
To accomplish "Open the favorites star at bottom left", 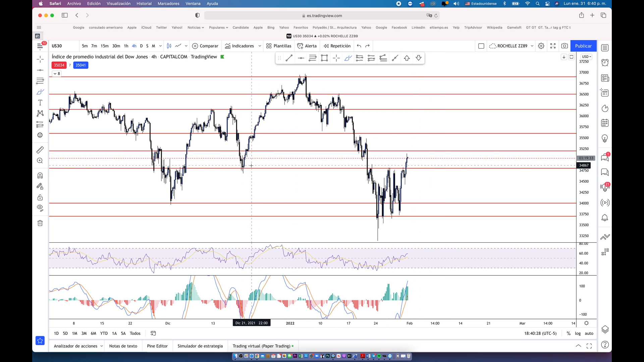I will click(40, 341).
